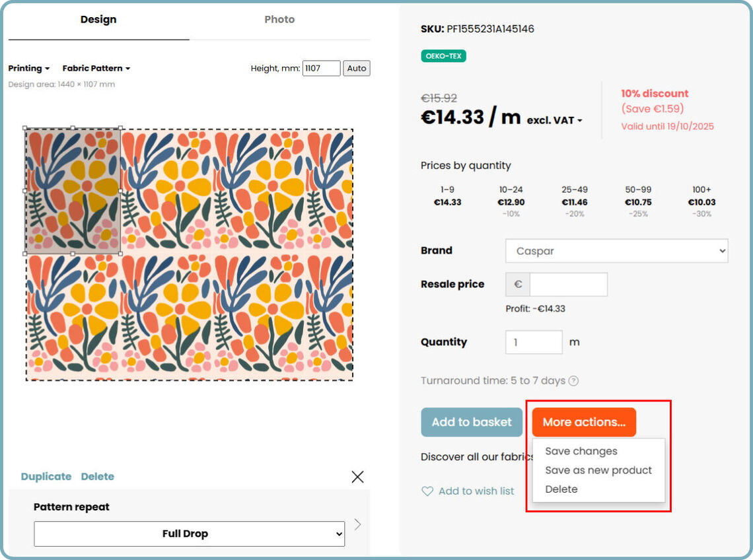753x560 pixels.
Task: Click the turnaround time help icon
Action: (x=573, y=381)
